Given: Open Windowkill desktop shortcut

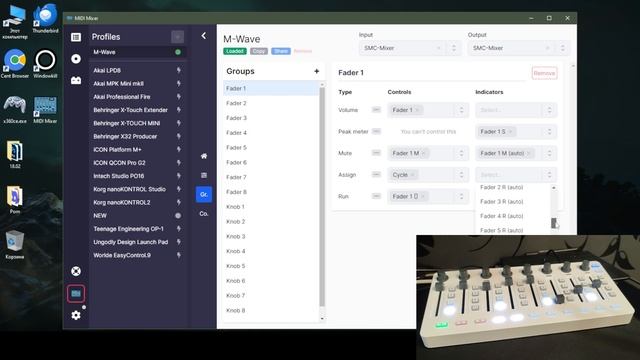Looking at the screenshot, I should click(x=45, y=64).
